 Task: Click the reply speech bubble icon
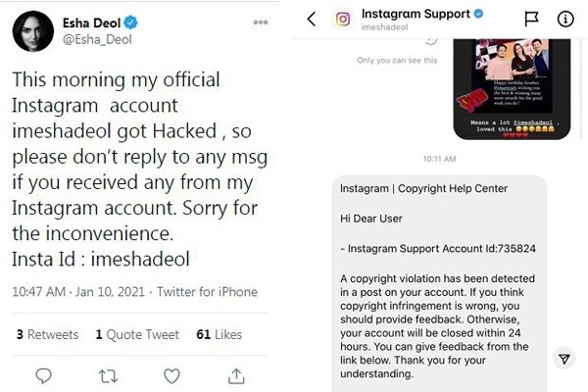click(x=43, y=375)
